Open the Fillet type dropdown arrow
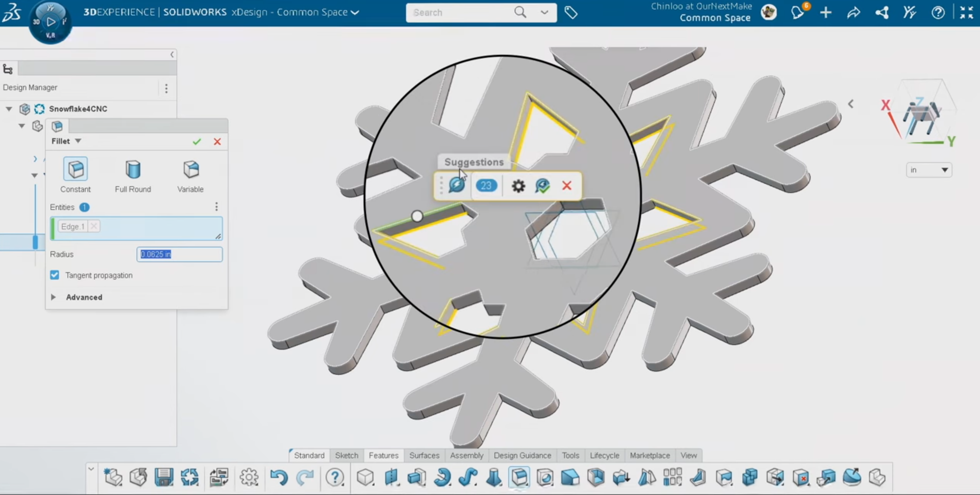This screenshot has width=980, height=495. point(78,141)
